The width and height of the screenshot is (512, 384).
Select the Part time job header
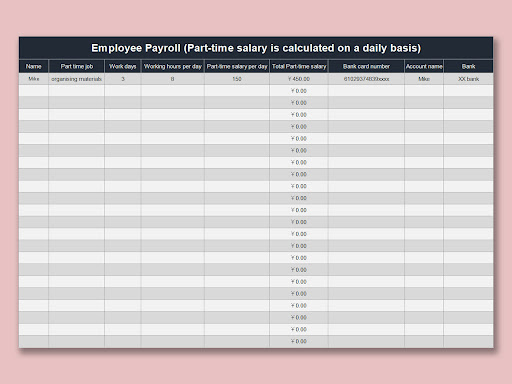pyautogui.click(x=77, y=66)
